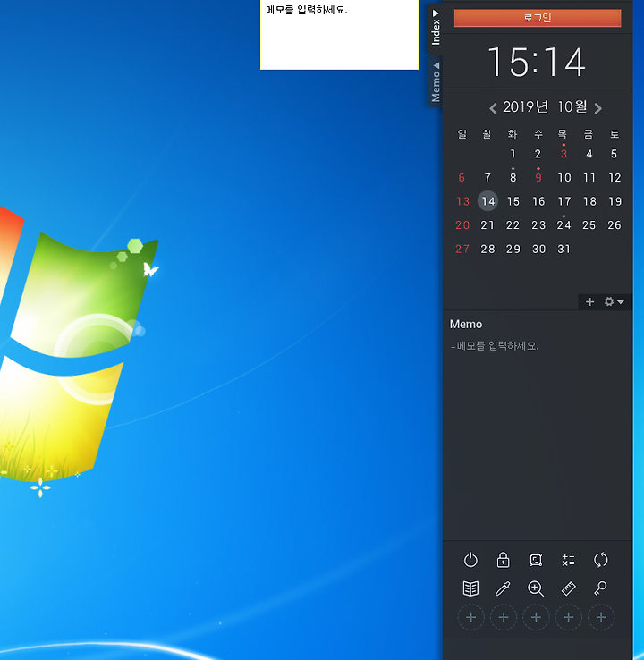
Task: Select October 1 in the calendar
Action: pos(513,154)
